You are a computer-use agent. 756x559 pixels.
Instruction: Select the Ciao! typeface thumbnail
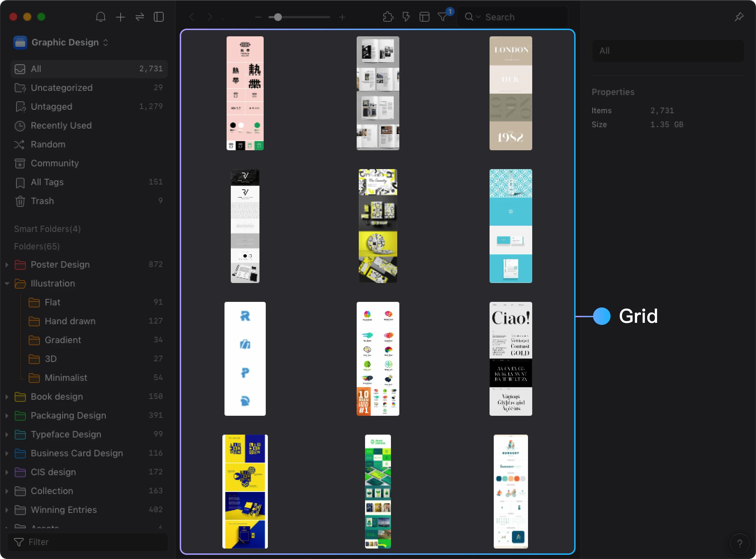tap(511, 359)
